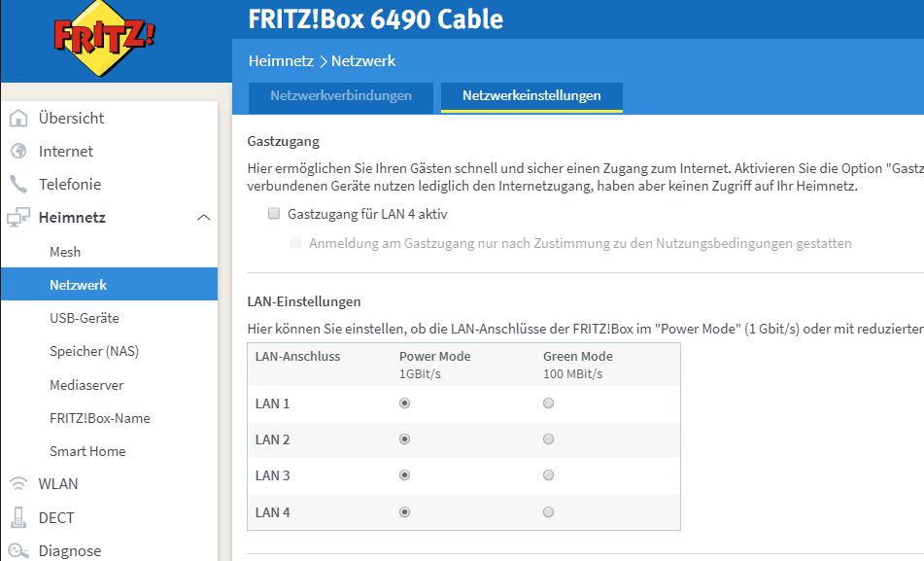Click the Internet globe icon
The image size is (924, 561).
point(18,151)
